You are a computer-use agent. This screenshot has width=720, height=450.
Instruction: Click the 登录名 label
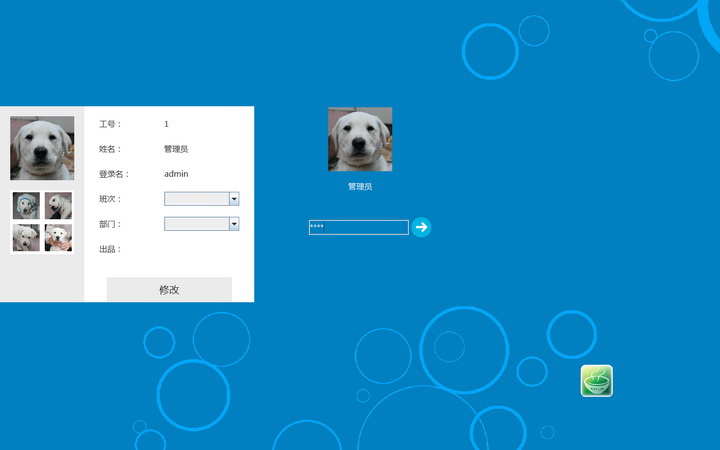coord(114,174)
